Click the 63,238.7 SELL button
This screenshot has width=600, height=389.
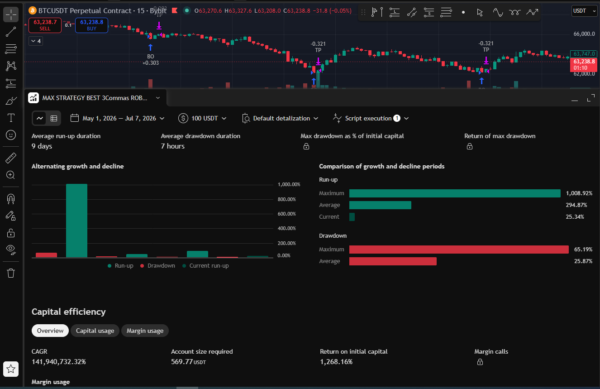click(x=45, y=25)
